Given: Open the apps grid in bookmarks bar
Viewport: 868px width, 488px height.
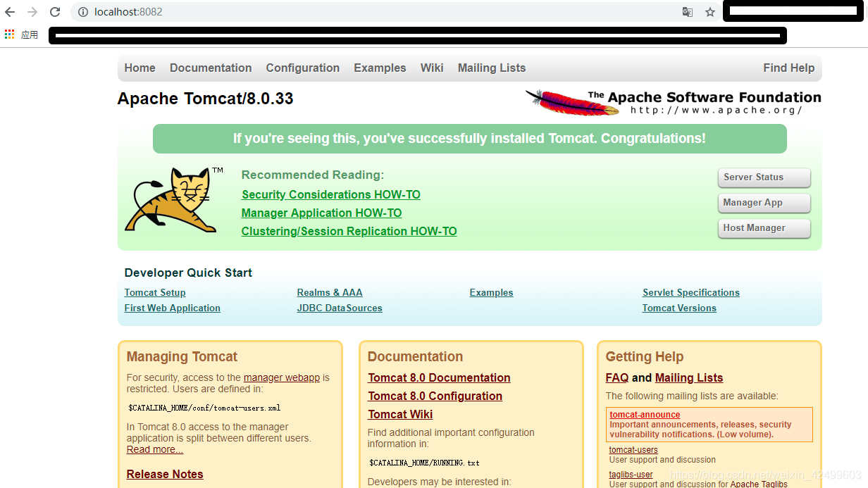Looking at the screenshot, I should pyautogui.click(x=9, y=34).
